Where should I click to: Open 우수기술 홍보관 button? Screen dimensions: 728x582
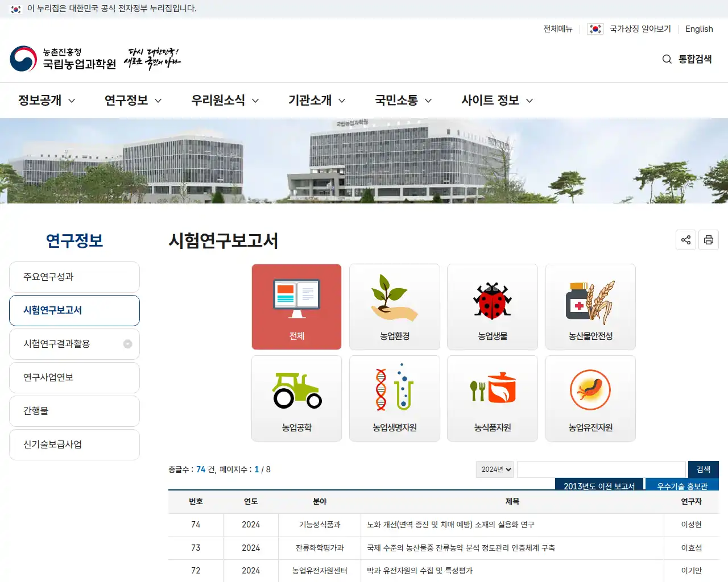682,484
